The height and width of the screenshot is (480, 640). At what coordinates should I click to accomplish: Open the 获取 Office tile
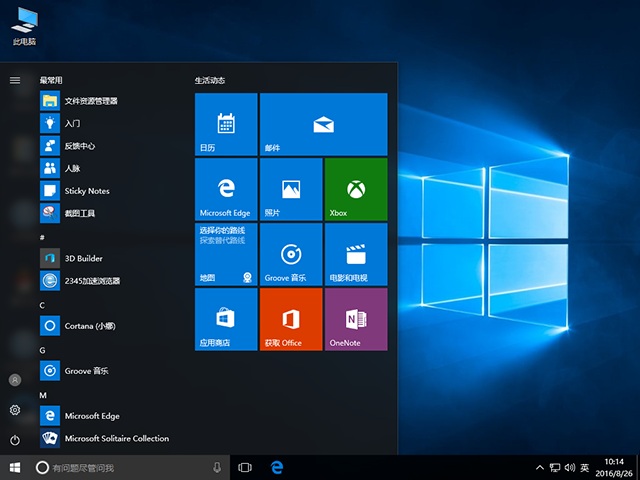coord(290,319)
